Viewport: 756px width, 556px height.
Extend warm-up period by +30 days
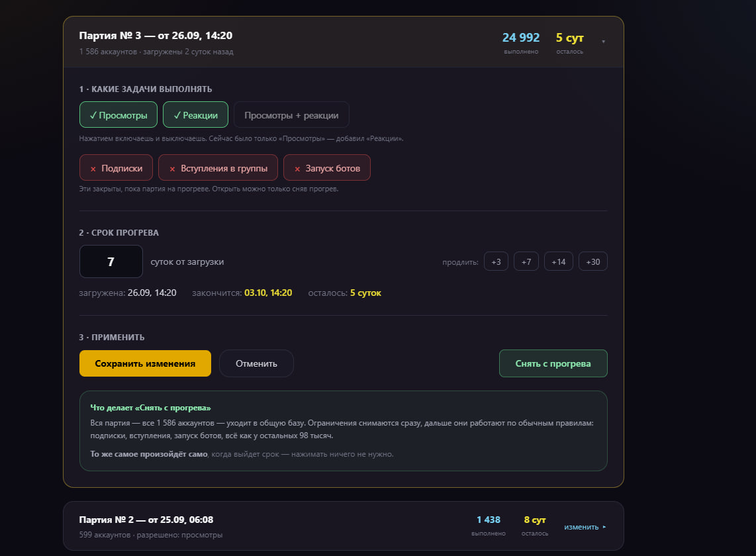click(592, 261)
